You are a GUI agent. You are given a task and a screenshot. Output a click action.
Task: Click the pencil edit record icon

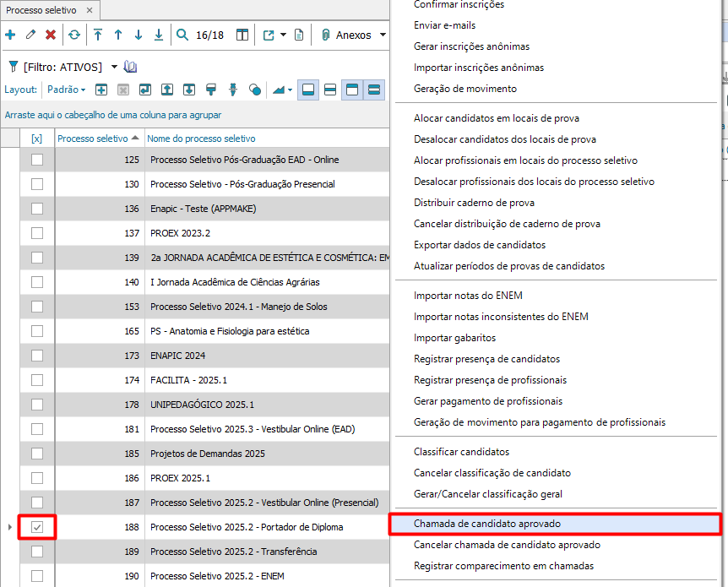(x=30, y=35)
